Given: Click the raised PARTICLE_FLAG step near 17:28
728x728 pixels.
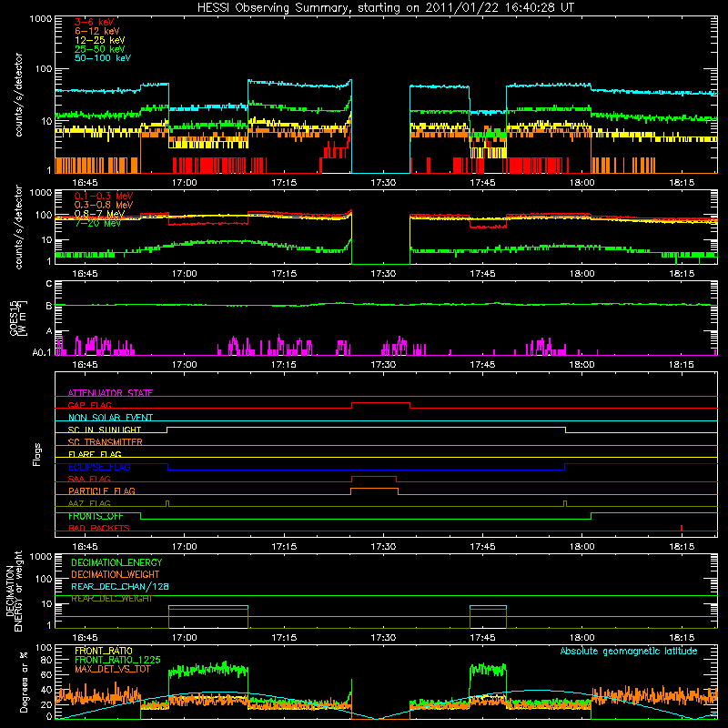Looking at the screenshot, I should pyautogui.click(x=374, y=489).
